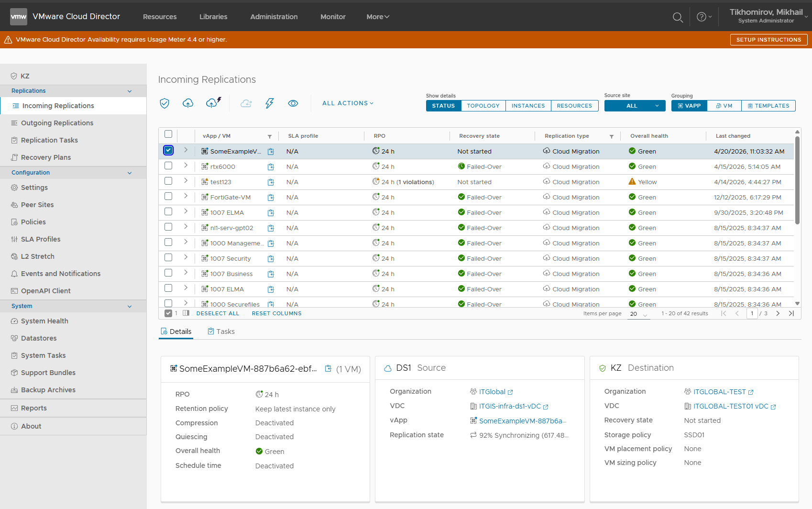Click the shield checkmark toolbar icon
Screen dimensions: 812x509
[165, 103]
